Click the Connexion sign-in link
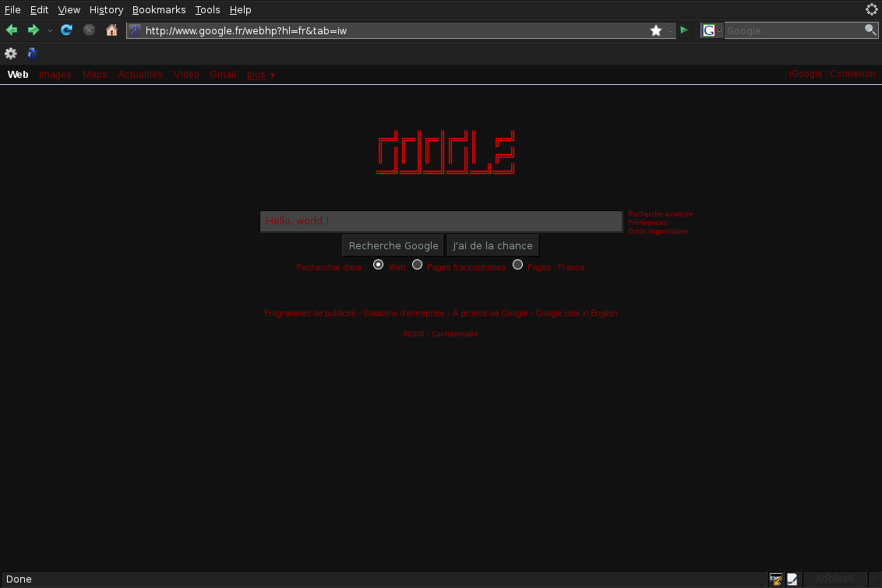 (x=852, y=74)
